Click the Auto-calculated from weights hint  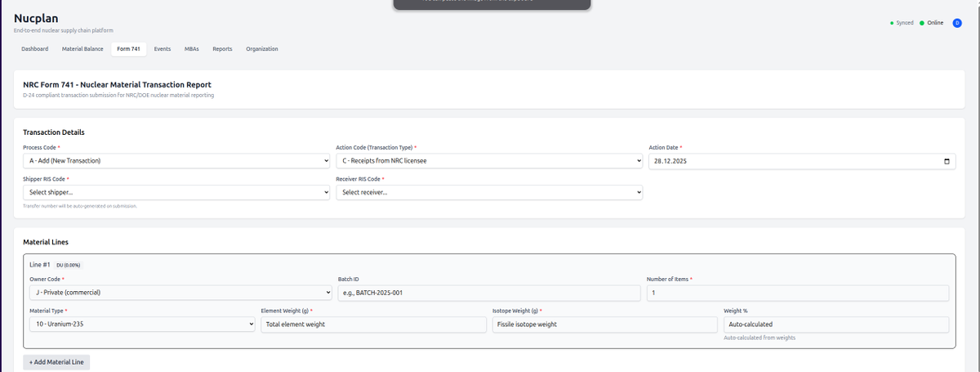click(x=759, y=338)
